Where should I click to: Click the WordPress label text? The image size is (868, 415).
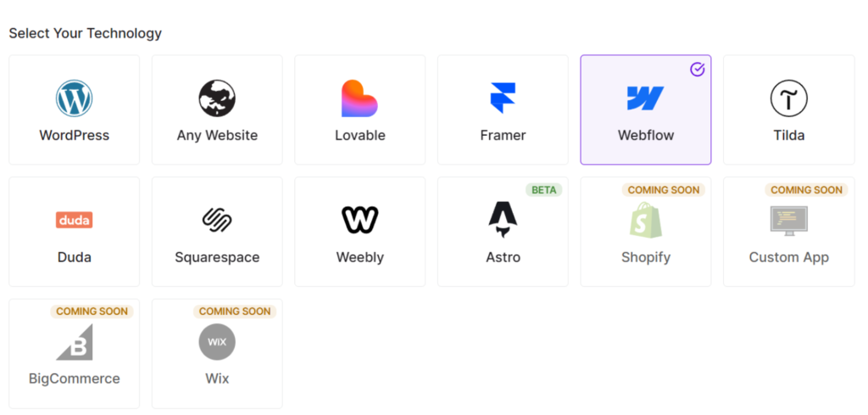pyautogui.click(x=75, y=135)
